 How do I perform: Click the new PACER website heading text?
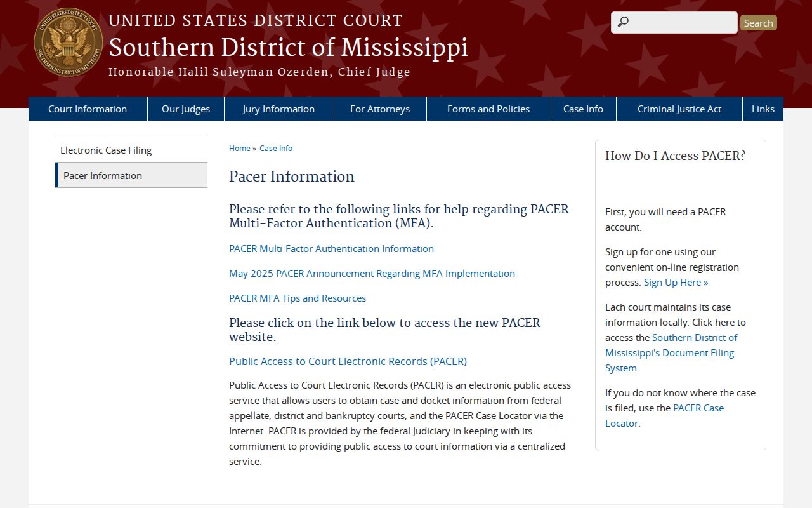[x=384, y=330]
